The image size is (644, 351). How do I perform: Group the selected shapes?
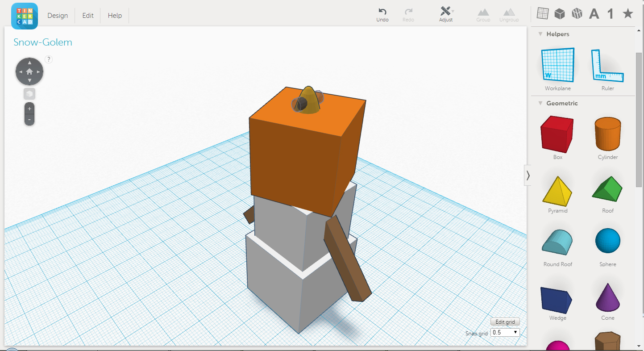[x=483, y=15]
